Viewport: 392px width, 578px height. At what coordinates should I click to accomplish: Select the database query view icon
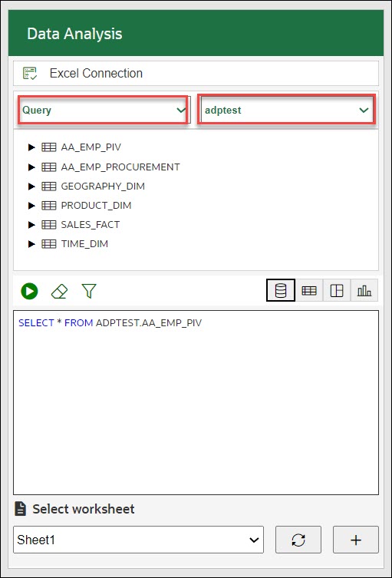(x=281, y=290)
